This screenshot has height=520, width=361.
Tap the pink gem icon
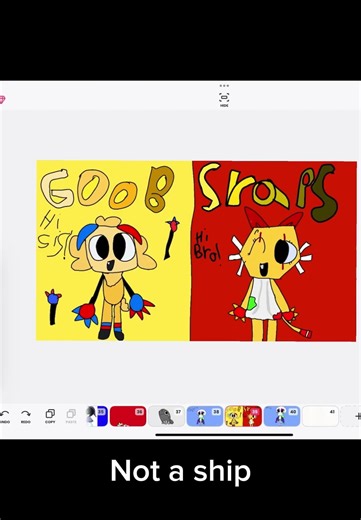coord(2,99)
